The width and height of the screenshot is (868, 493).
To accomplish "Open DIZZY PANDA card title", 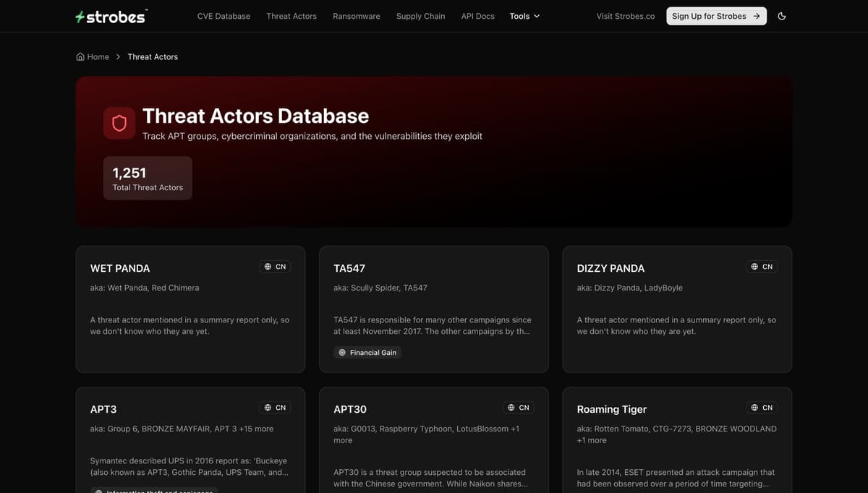I will tap(610, 268).
